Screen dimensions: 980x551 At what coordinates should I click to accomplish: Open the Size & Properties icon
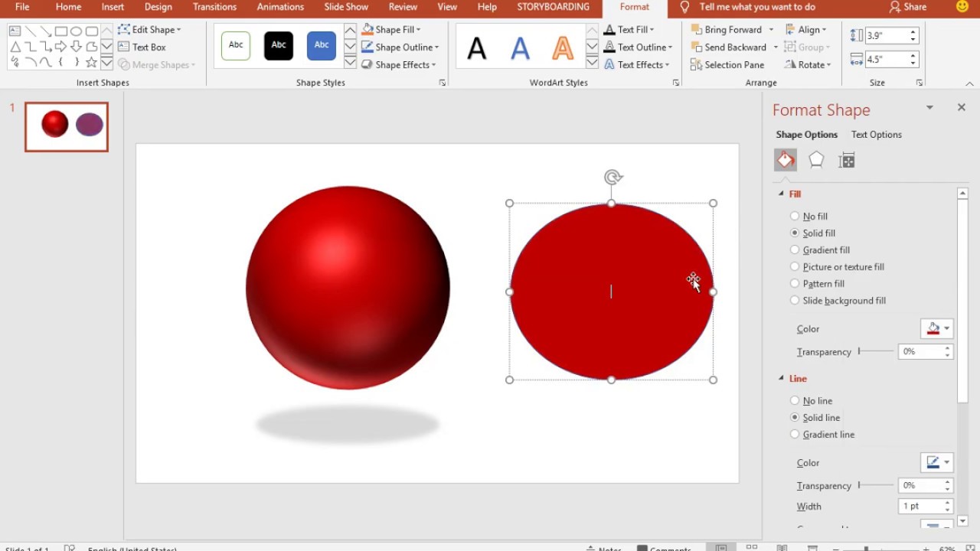click(x=847, y=160)
